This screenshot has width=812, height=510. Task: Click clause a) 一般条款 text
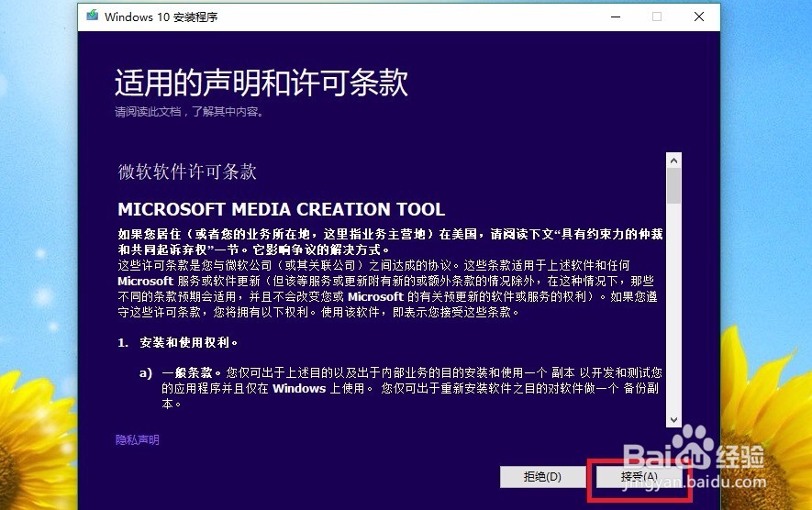(401, 388)
